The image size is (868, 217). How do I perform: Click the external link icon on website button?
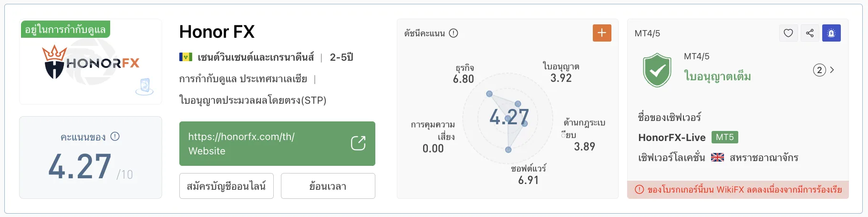[x=358, y=143]
